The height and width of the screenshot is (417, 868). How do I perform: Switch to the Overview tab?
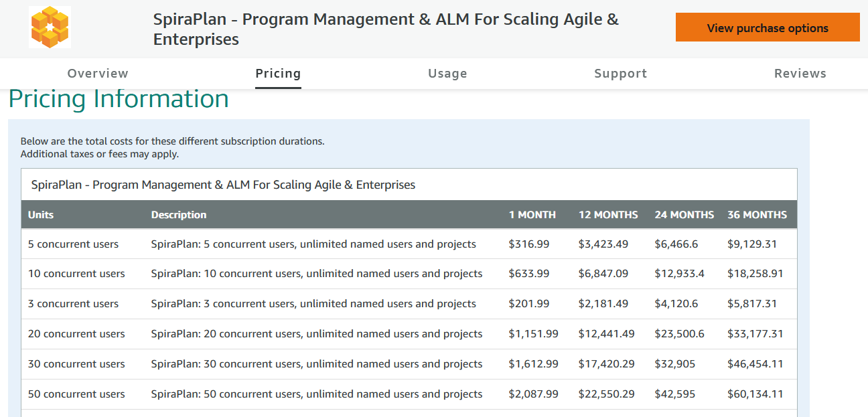point(98,74)
